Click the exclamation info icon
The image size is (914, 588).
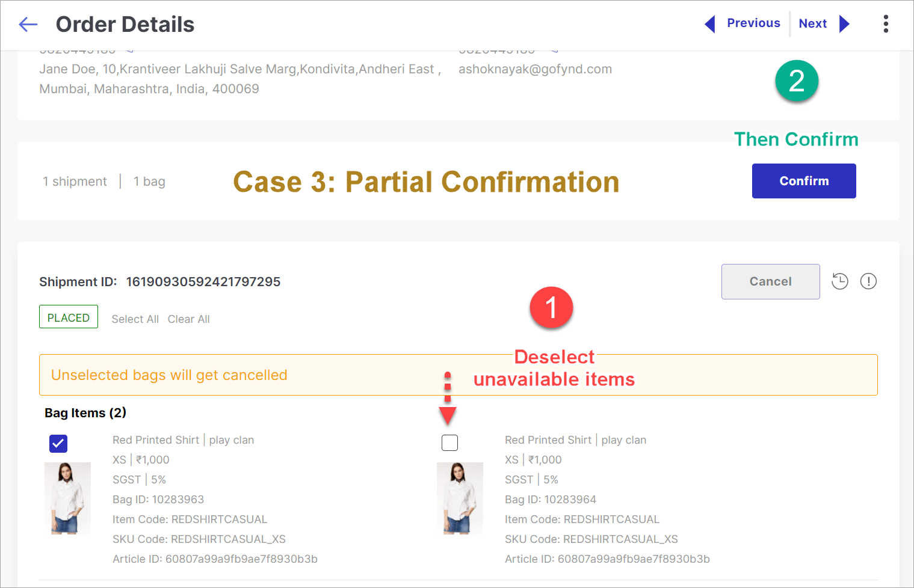868,281
